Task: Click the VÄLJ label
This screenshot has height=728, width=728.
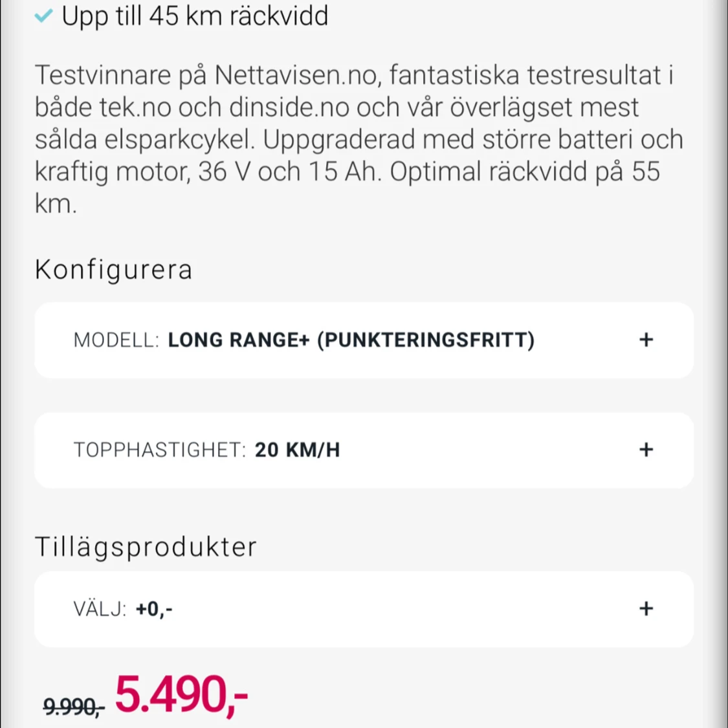Action: point(100,609)
